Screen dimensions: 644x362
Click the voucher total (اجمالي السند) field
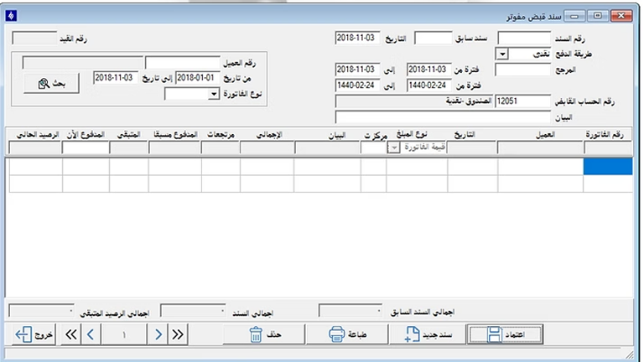coord(193,311)
